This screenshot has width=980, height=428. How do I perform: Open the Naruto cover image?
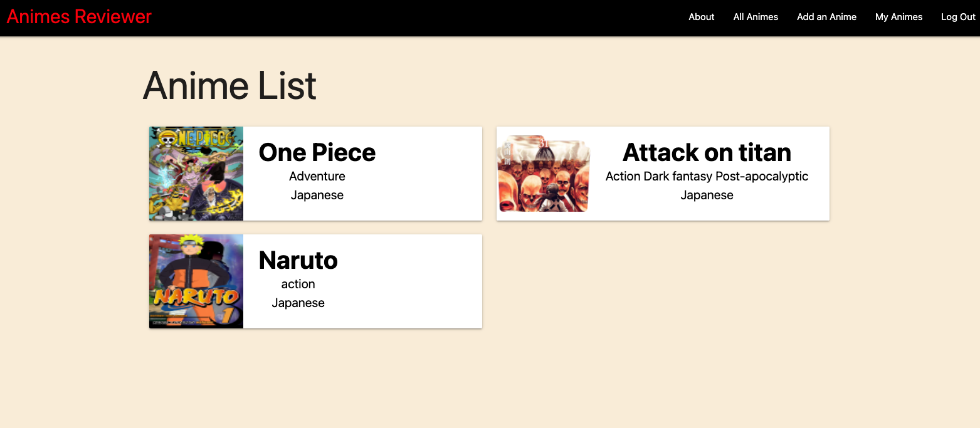pyautogui.click(x=196, y=281)
